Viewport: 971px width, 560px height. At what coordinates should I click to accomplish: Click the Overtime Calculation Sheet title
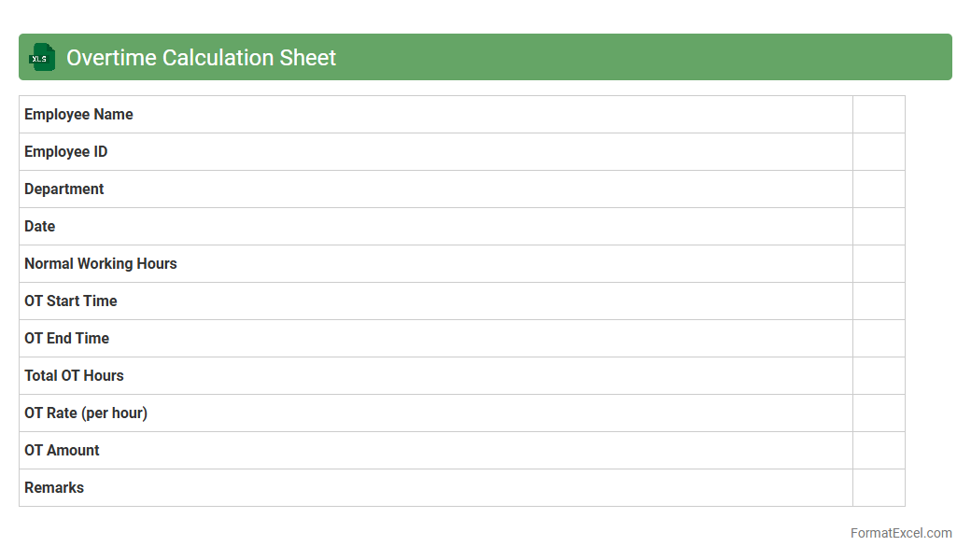click(201, 58)
